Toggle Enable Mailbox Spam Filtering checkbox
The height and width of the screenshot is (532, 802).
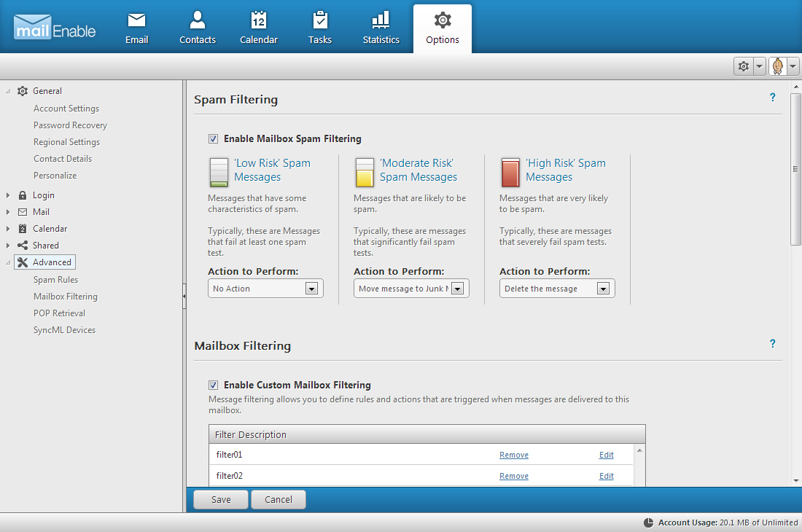(x=214, y=139)
